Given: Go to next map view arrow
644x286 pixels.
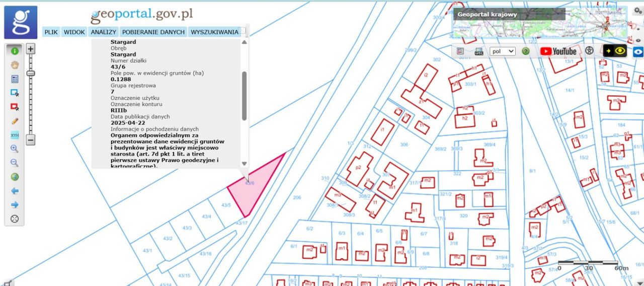Looking at the screenshot, I should click(15, 205).
